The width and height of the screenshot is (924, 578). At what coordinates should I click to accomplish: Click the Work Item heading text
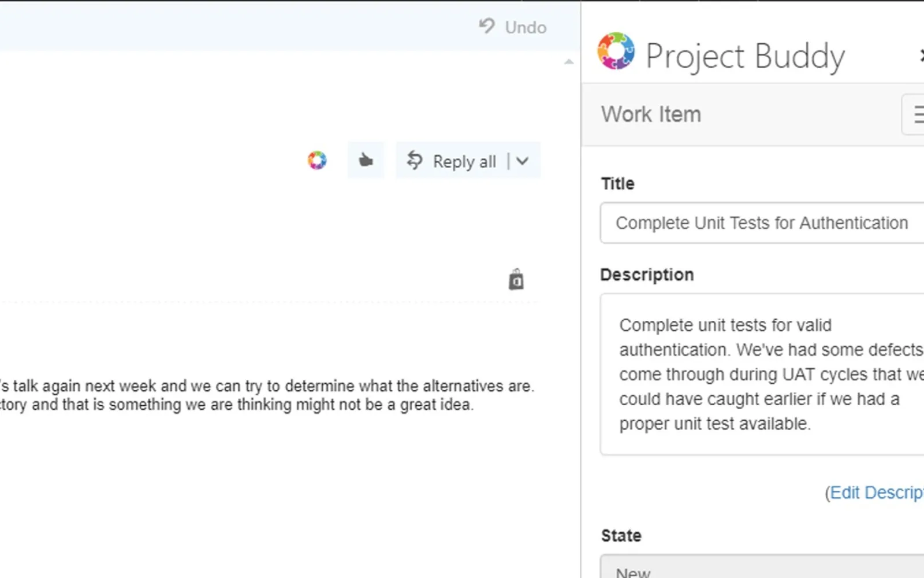click(x=651, y=114)
